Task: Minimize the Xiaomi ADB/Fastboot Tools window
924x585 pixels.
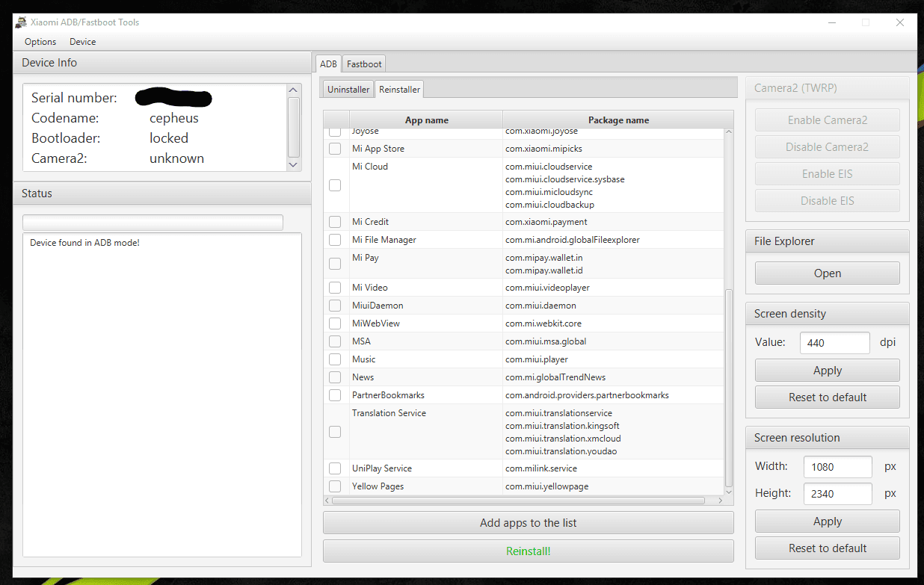Action: pos(831,22)
